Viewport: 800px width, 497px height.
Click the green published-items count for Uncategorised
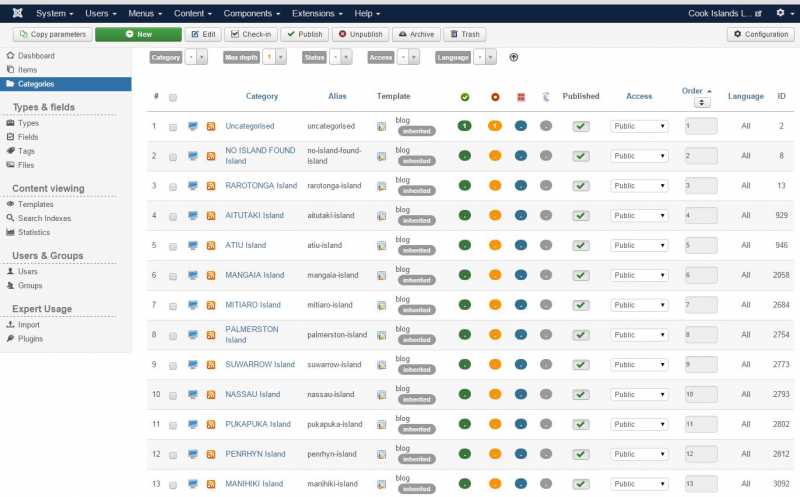point(464,126)
